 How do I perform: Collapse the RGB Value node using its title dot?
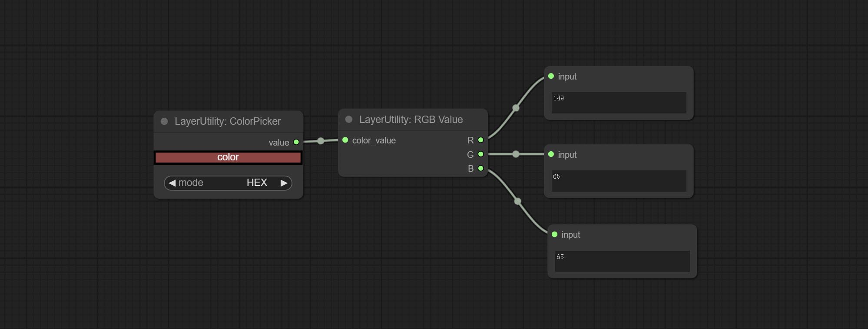coord(348,120)
